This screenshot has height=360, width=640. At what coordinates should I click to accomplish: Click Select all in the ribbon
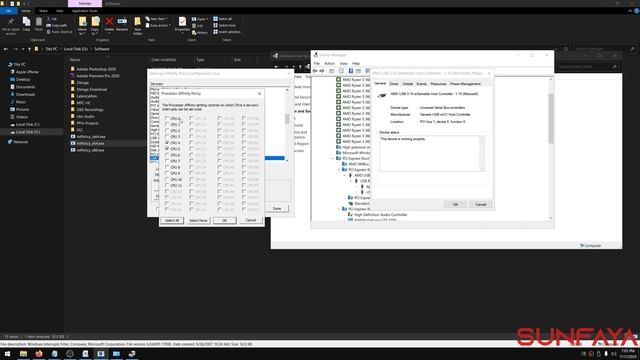coord(222,19)
